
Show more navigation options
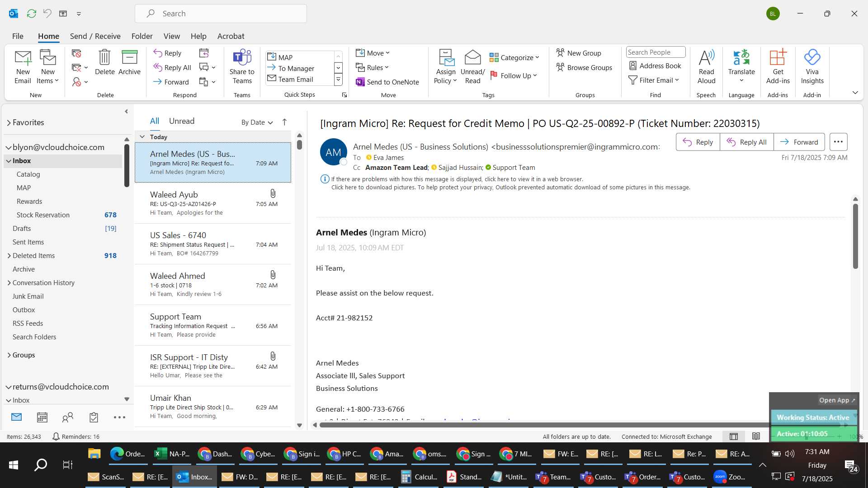click(119, 417)
